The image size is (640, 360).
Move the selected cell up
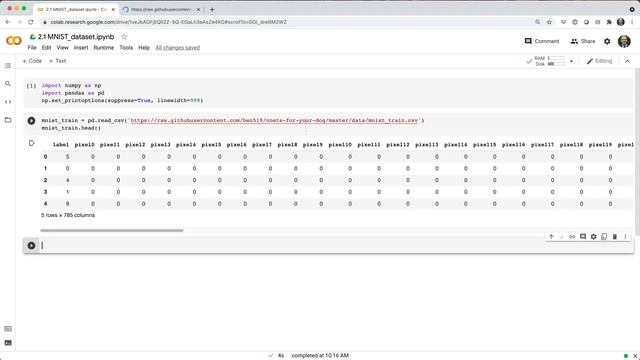pyautogui.click(x=551, y=237)
